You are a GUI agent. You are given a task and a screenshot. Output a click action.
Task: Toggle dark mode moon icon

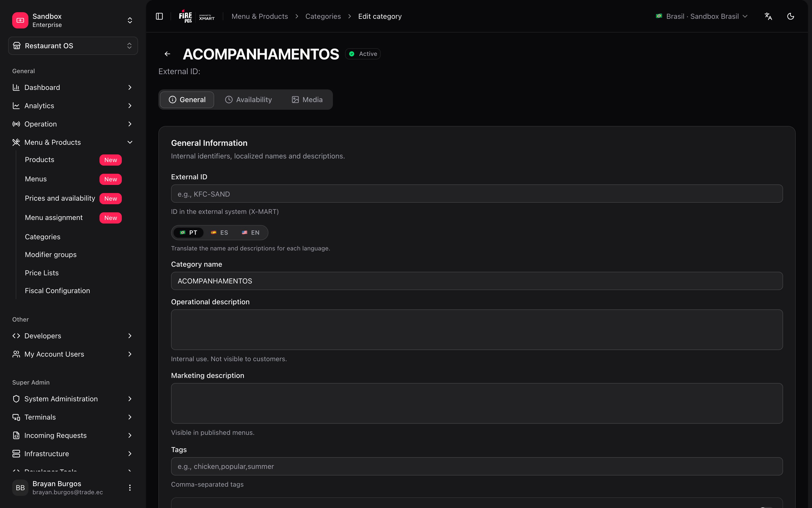pyautogui.click(x=790, y=16)
